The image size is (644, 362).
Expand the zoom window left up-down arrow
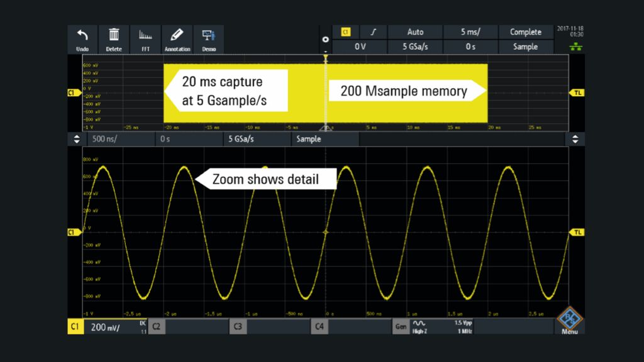pyautogui.click(x=77, y=139)
